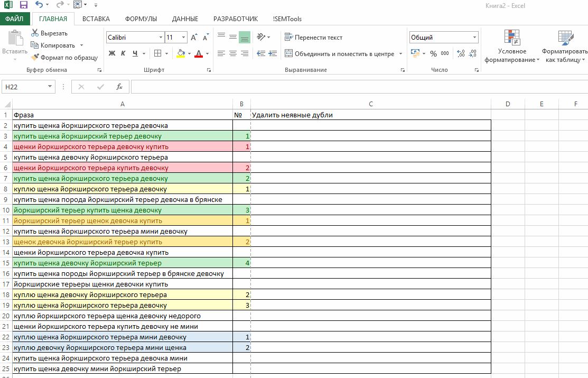Viewport: 588px width, 378px height.
Task: Click the accounting number format icon
Action: pos(415,53)
